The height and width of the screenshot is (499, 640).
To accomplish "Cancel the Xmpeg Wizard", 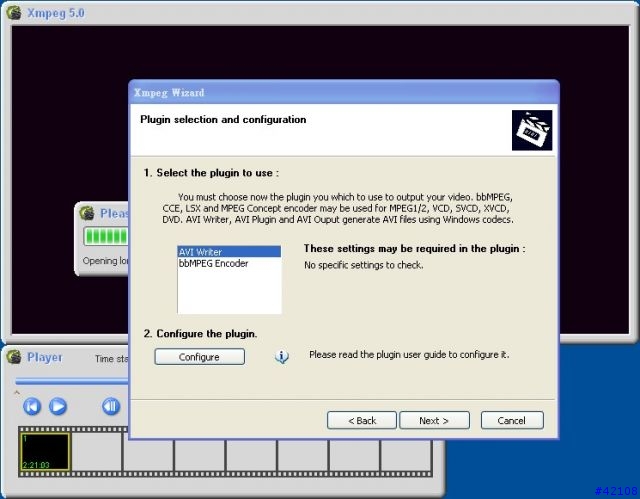I will coord(512,420).
